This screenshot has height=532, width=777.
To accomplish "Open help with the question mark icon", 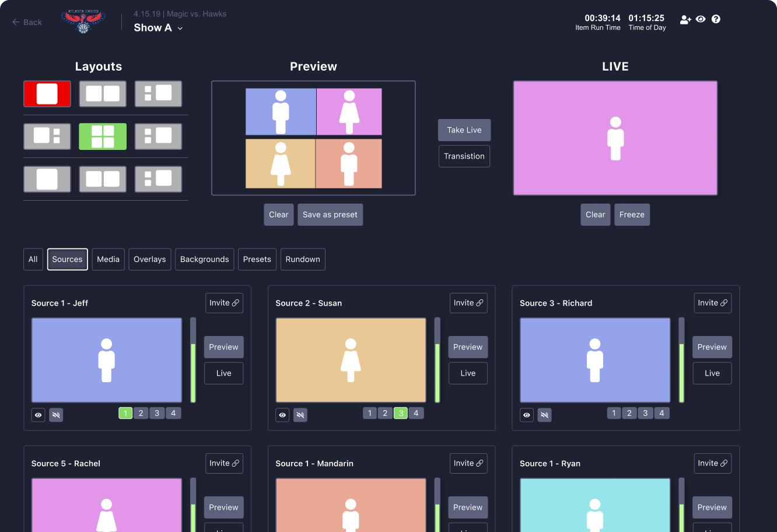I will 716,19.
